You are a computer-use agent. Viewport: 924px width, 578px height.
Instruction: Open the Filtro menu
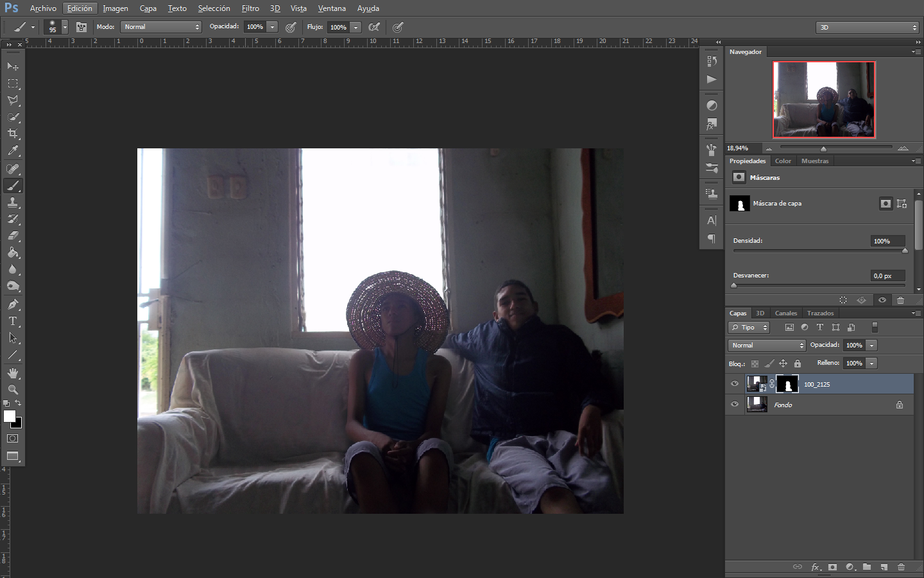250,8
